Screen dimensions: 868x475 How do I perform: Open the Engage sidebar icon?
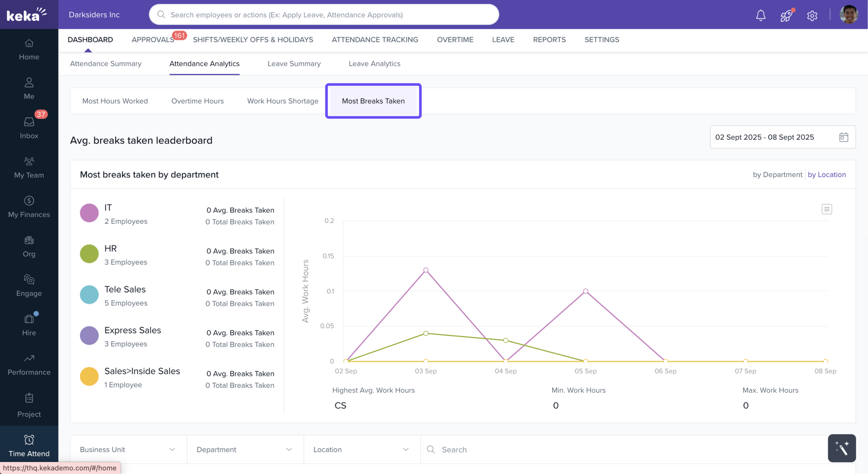[29, 286]
